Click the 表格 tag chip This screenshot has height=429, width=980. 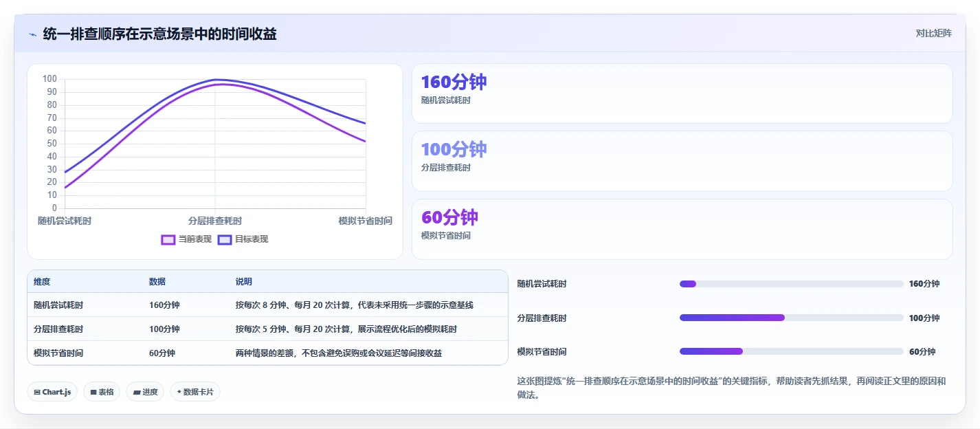[102, 392]
